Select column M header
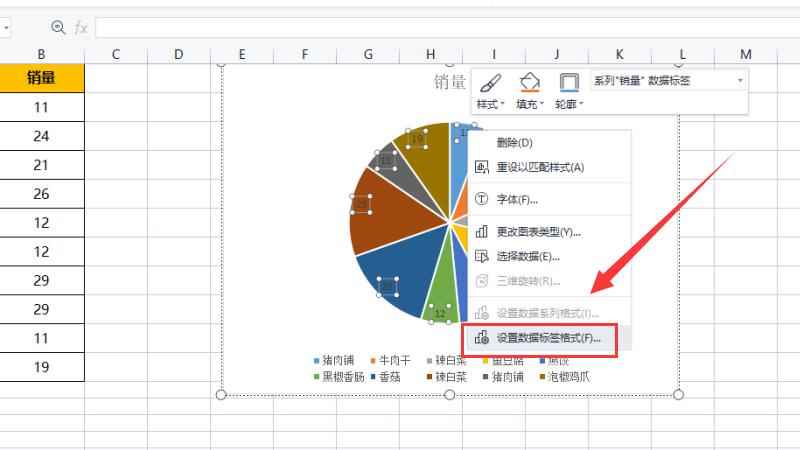The height and width of the screenshot is (450, 800). pyautogui.click(x=746, y=54)
